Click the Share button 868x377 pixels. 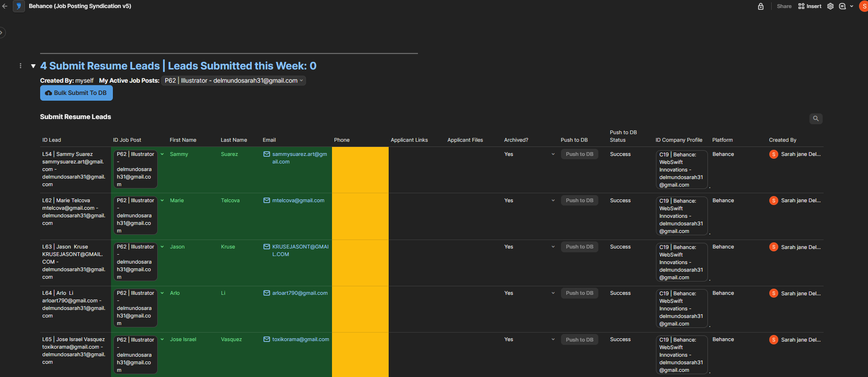coord(784,6)
